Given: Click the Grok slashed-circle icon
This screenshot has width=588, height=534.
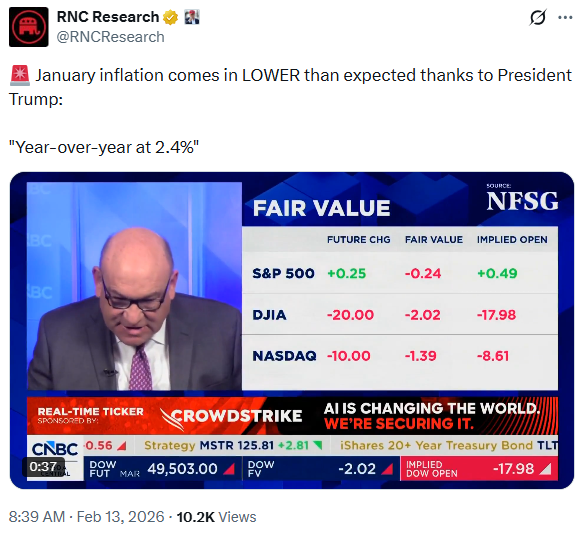Looking at the screenshot, I should tap(538, 17).
